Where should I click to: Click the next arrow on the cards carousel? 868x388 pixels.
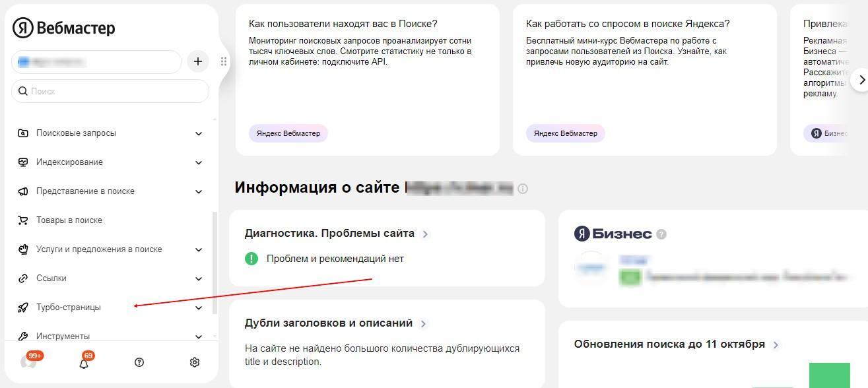click(x=860, y=80)
